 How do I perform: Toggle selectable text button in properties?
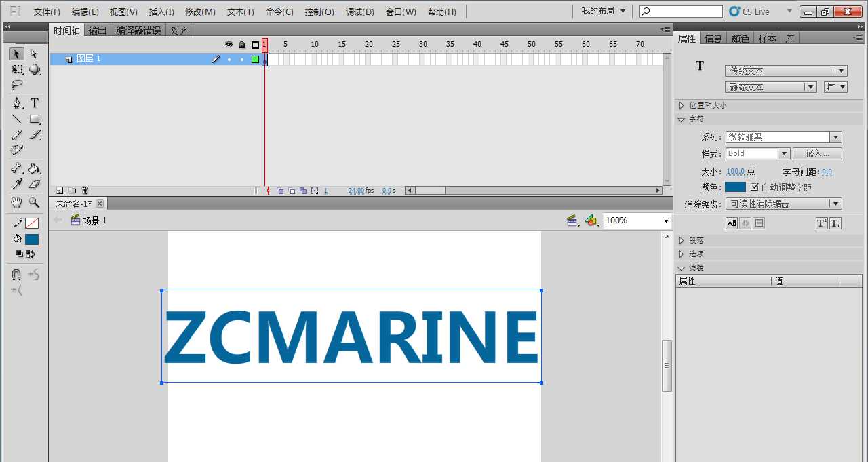pos(732,223)
